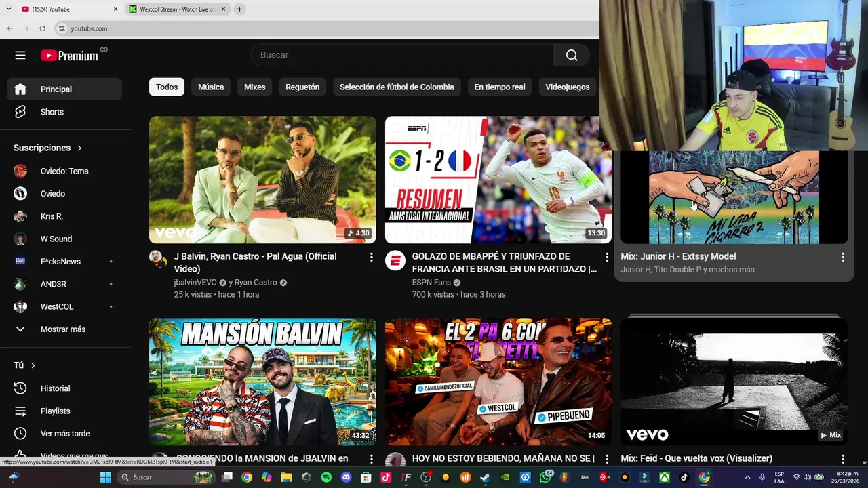The height and width of the screenshot is (488, 868).
Task: Open the Oviedo: Tema channel subscription
Action: (64, 171)
